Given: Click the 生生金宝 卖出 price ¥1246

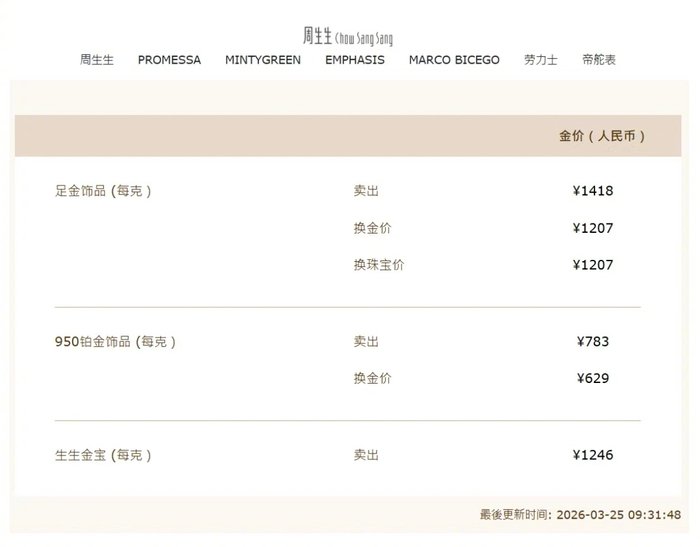Looking at the screenshot, I should [593, 455].
